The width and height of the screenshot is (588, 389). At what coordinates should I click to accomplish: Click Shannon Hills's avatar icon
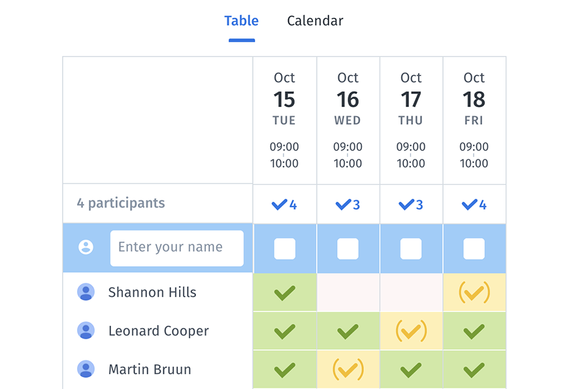(x=86, y=292)
